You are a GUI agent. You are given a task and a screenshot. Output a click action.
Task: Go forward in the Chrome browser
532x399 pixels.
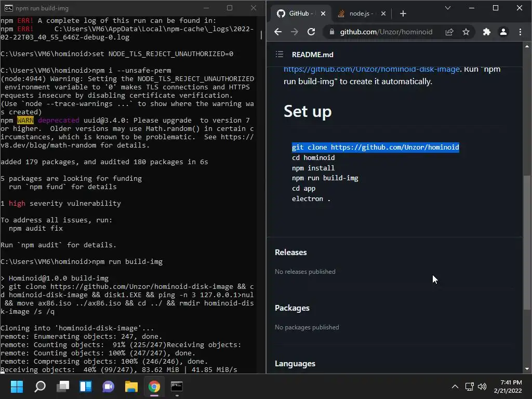294,32
